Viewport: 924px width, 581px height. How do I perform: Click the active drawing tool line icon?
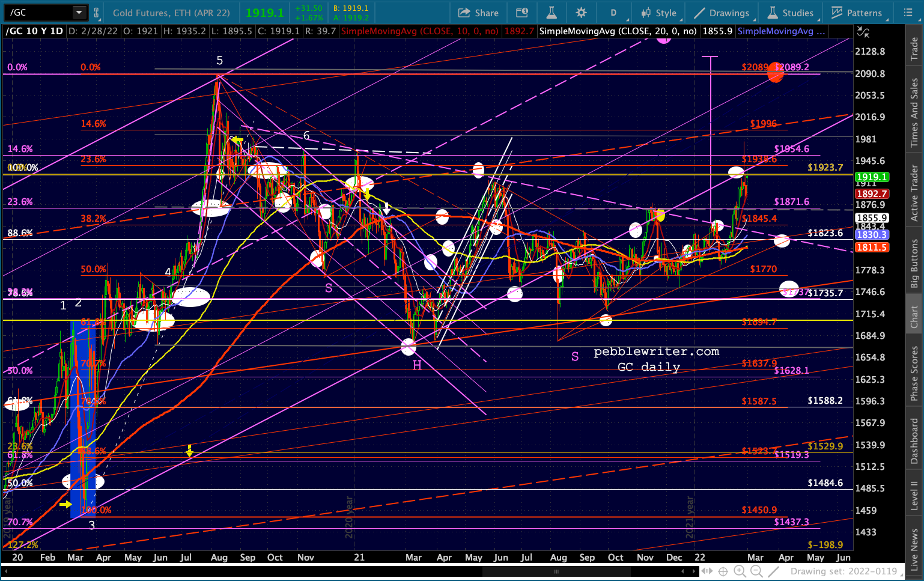(774, 571)
